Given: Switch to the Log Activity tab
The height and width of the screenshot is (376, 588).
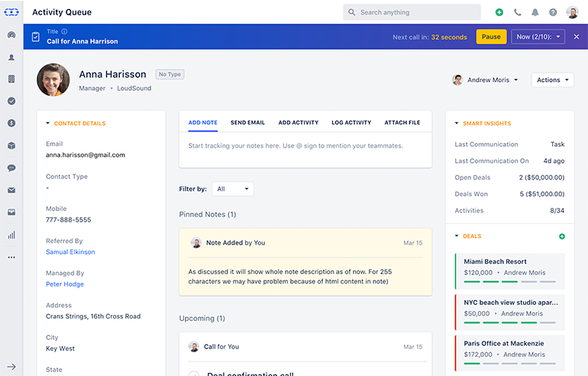Looking at the screenshot, I should coord(351,122).
